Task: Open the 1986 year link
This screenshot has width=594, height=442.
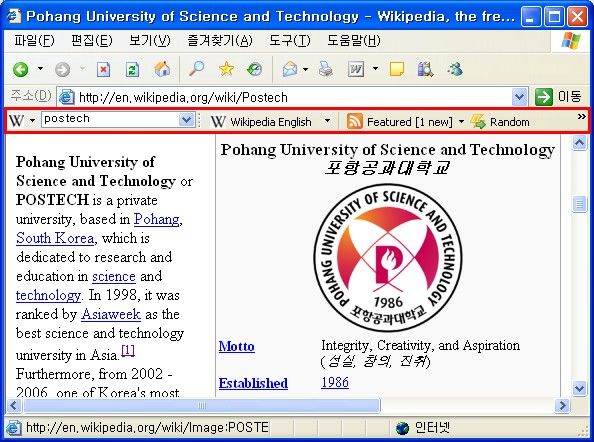Action: click(x=335, y=382)
